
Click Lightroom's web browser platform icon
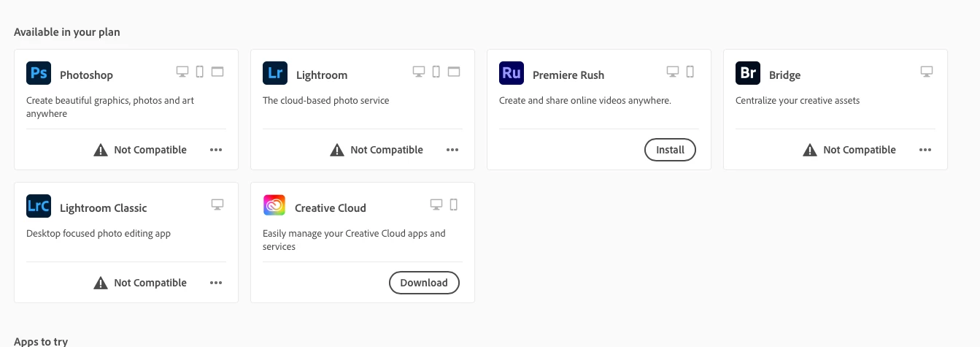click(x=454, y=72)
